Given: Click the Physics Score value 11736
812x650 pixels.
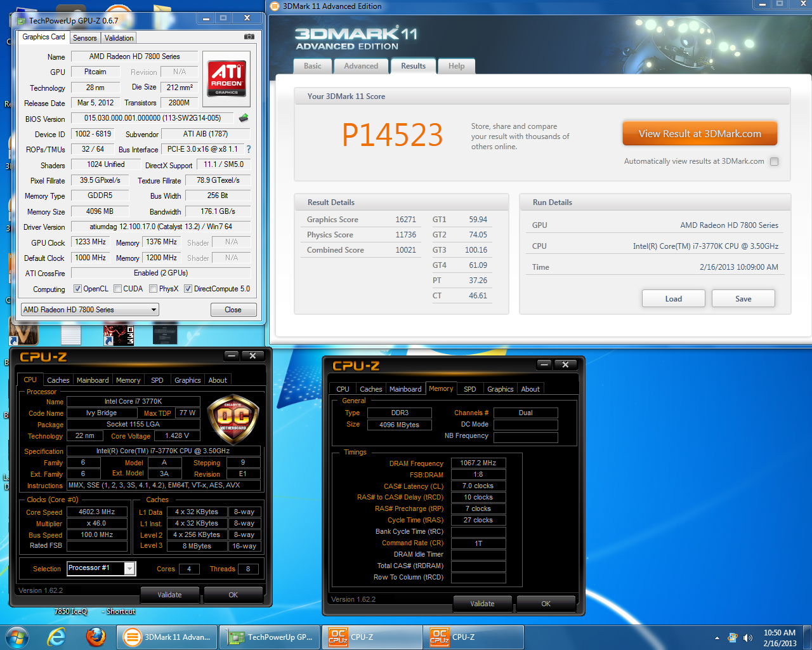Looking at the screenshot, I should (405, 235).
